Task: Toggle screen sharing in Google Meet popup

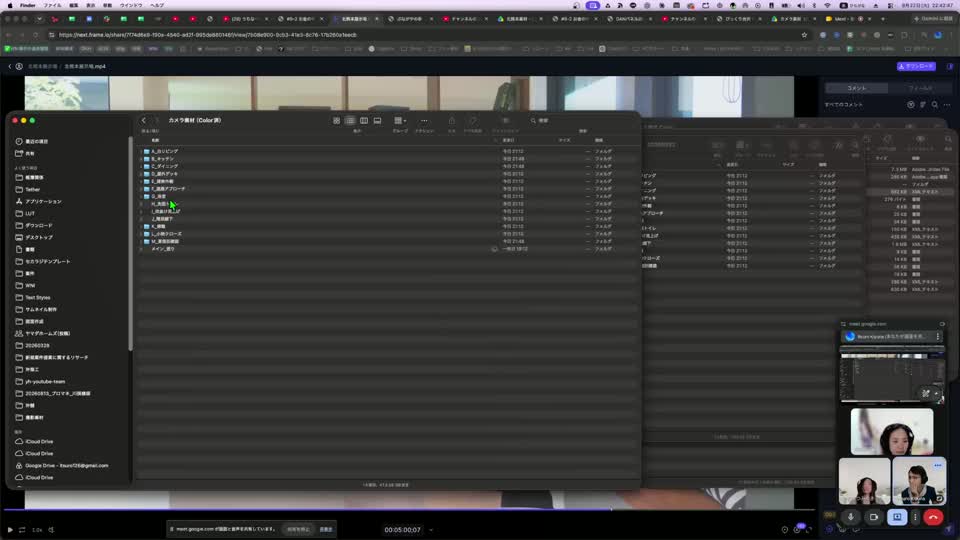Action: [897, 517]
